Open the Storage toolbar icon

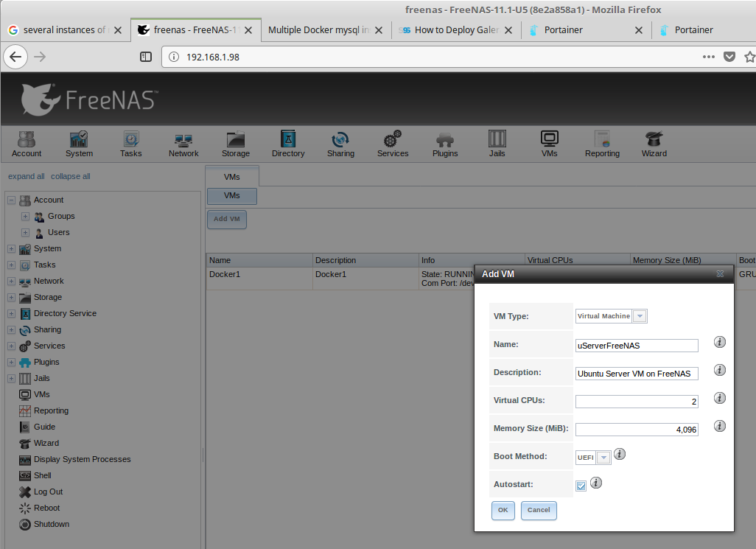pyautogui.click(x=236, y=144)
